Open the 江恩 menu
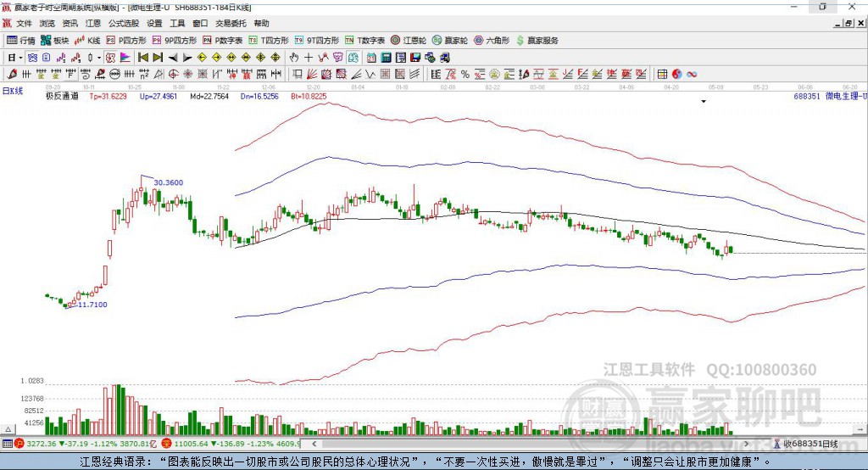The height and width of the screenshot is (470, 868). pos(93,23)
